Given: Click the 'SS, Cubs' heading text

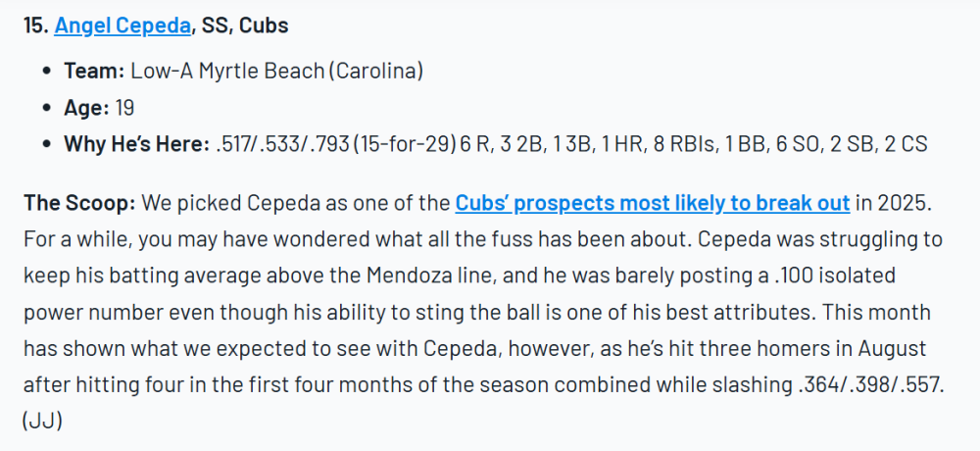Looking at the screenshot, I should (x=245, y=26).
